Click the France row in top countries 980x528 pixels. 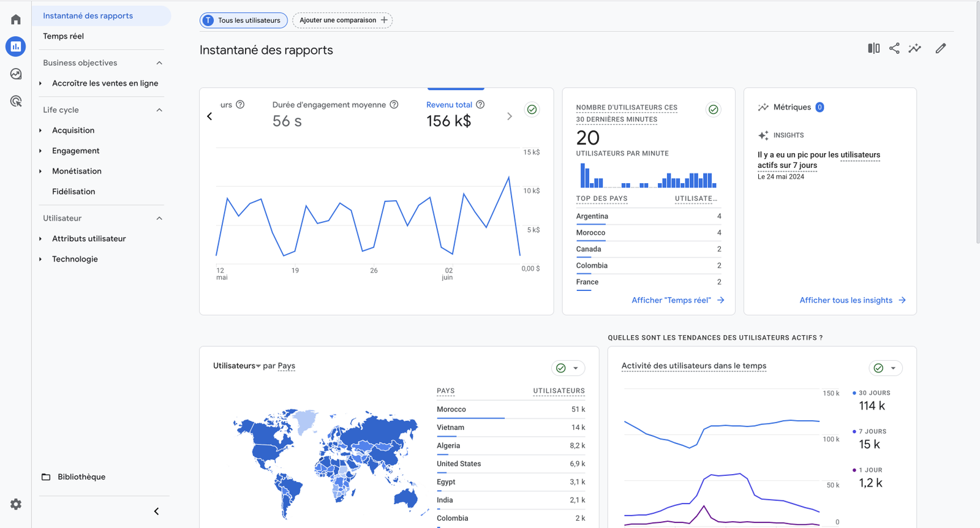[x=649, y=282]
